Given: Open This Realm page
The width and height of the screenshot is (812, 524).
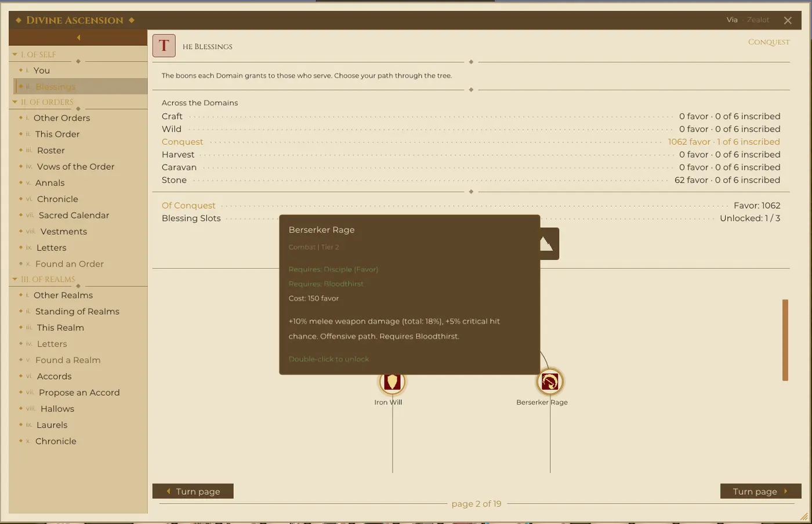Looking at the screenshot, I should (80, 327).
